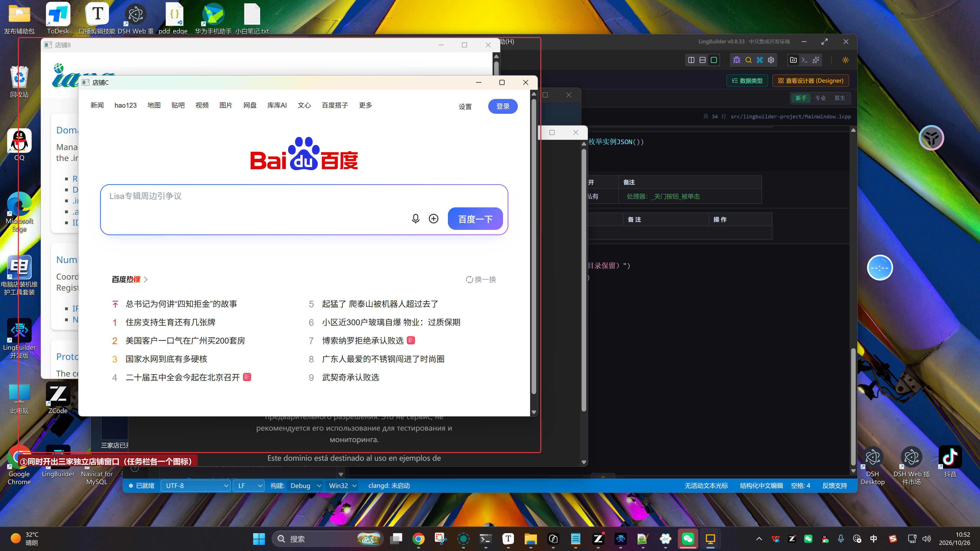980x551 pixels.
Task: Click the LingBuilder editor vertical scrollbar
Action: 853,407
